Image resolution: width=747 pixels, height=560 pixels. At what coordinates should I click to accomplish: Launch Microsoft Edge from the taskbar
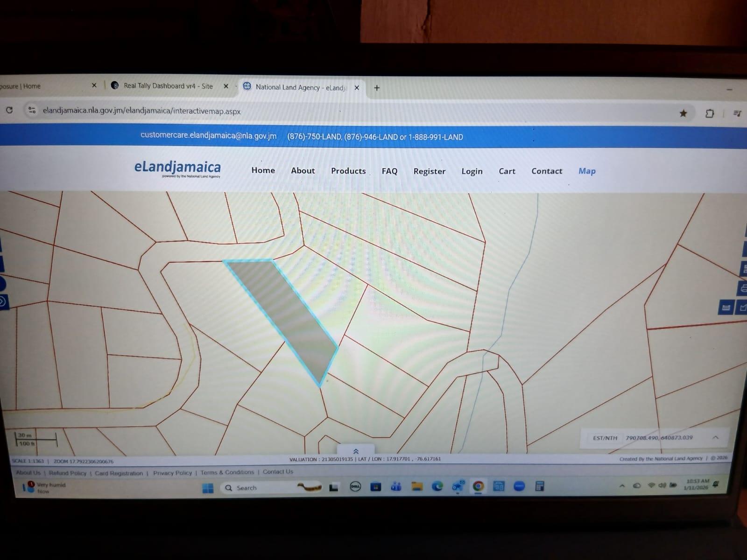pyautogui.click(x=437, y=486)
